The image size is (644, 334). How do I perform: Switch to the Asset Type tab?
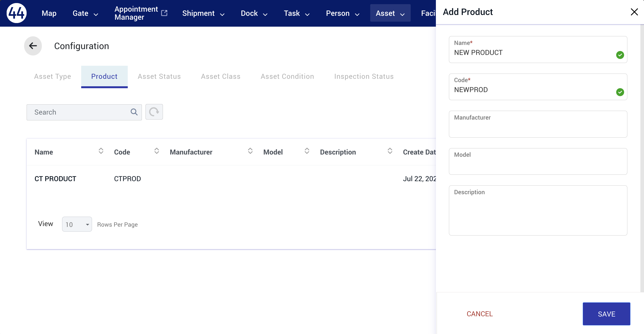pos(53,77)
